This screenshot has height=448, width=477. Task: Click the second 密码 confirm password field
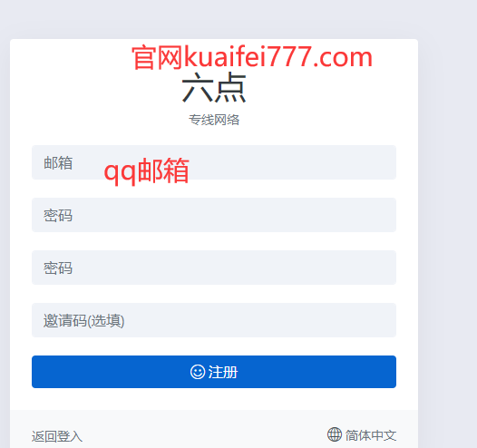(x=214, y=268)
